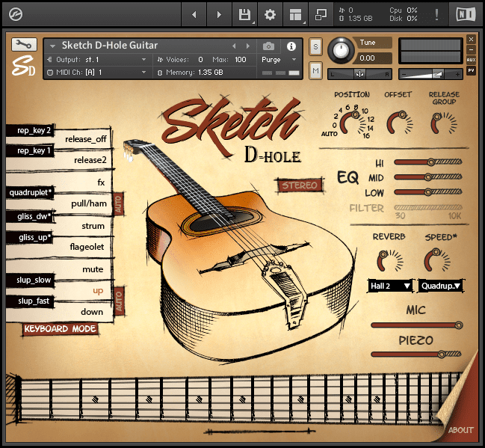Click the snapshot camera icon
485x448 pixels.
click(268, 46)
